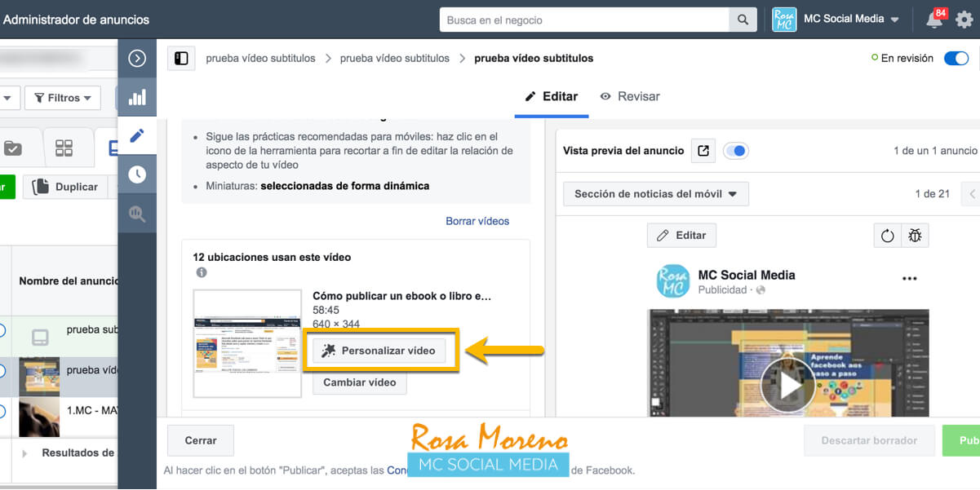Screen dimensions: 980x490
Task: Click the info icon below ubicaciones text
Action: [x=201, y=273]
